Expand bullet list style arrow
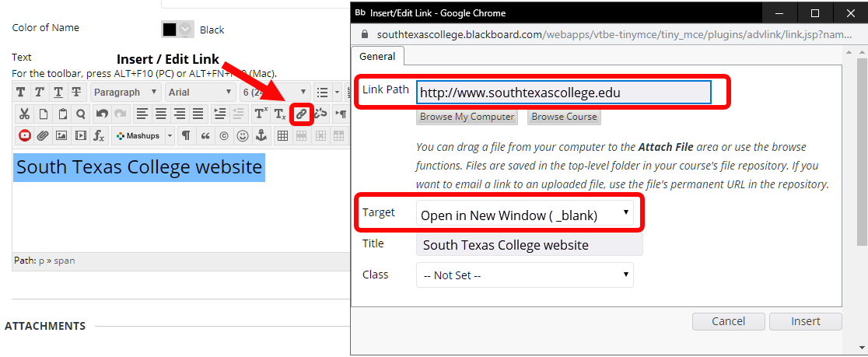 (337, 92)
